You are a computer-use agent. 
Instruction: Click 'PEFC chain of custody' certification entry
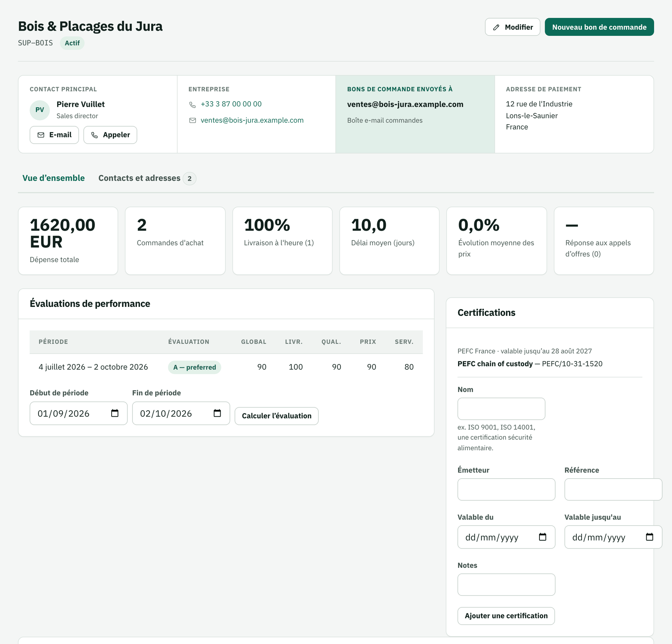point(495,364)
